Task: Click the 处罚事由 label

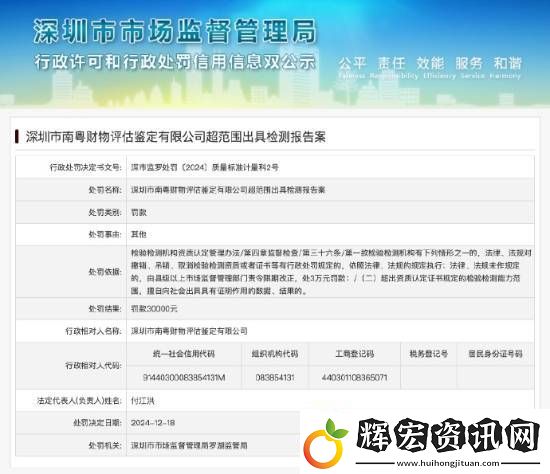Action: click(105, 234)
